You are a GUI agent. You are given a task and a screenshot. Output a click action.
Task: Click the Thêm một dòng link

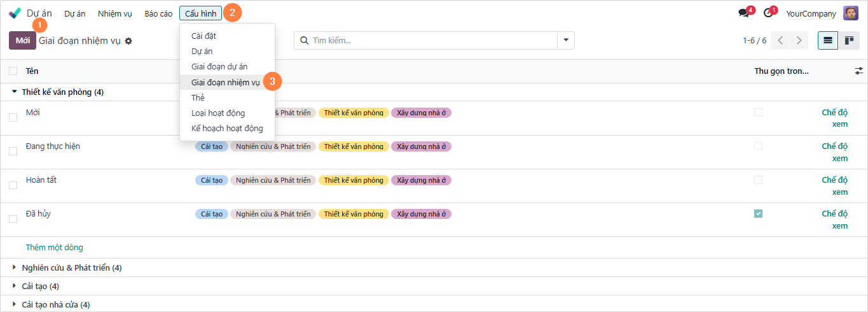click(54, 247)
